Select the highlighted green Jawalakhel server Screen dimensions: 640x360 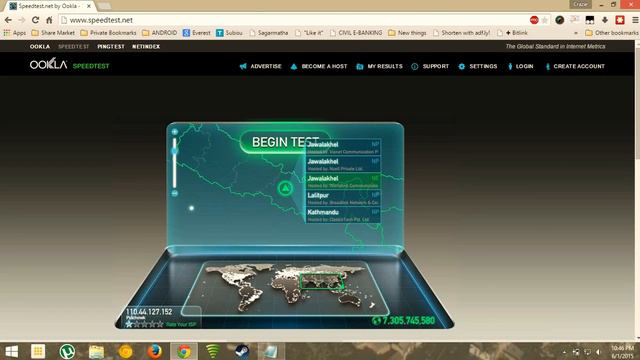pos(343,181)
